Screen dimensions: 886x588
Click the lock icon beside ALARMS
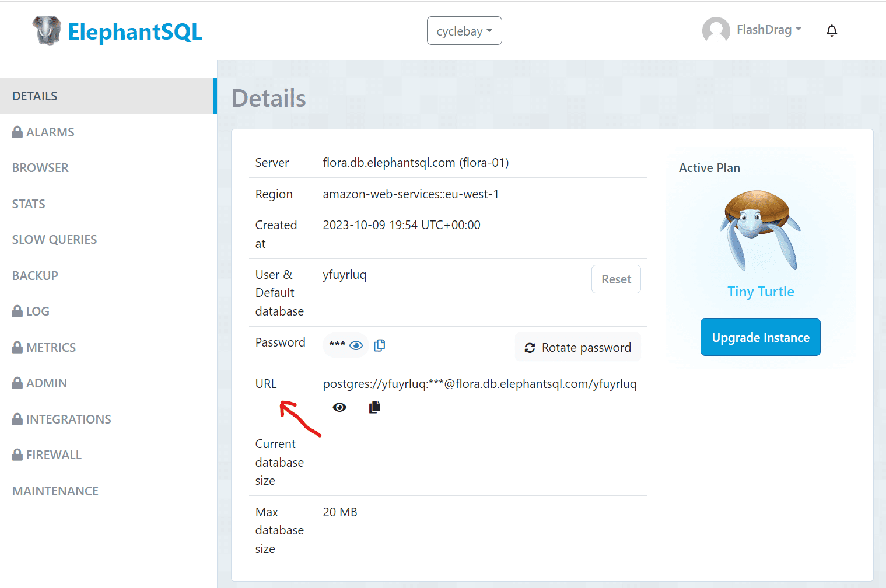click(x=17, y=132)
